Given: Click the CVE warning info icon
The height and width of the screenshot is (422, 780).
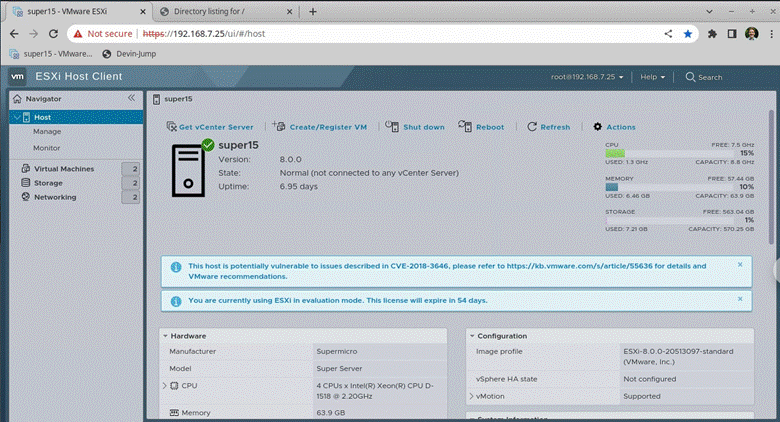Looking at the screenshot, I should [x=176, y=267].
